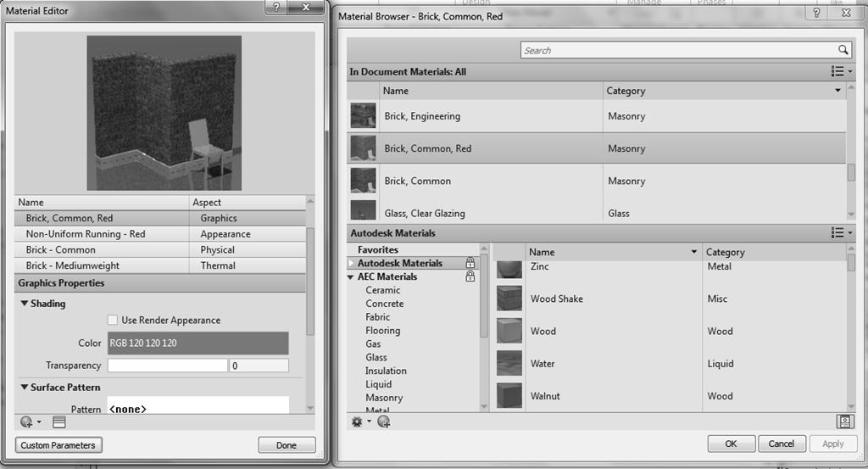Open the Name column sort arrow in Autodesk Materials
Image resolution: width=868 pixels, height=469 pixels.
pyautogui.click(x=693, y=252)
